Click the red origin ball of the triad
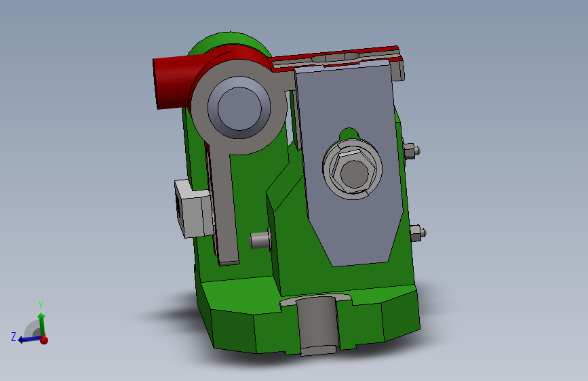Image resolution: width=588 pixels, height=381 pixels. pyautogui.click(x=44, y=340)
